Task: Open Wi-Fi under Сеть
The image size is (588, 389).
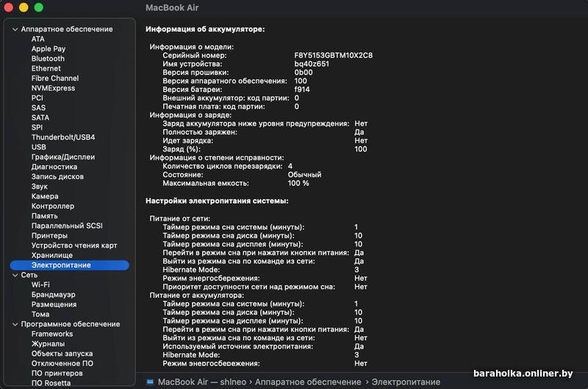Action: [x=40, y=285]
